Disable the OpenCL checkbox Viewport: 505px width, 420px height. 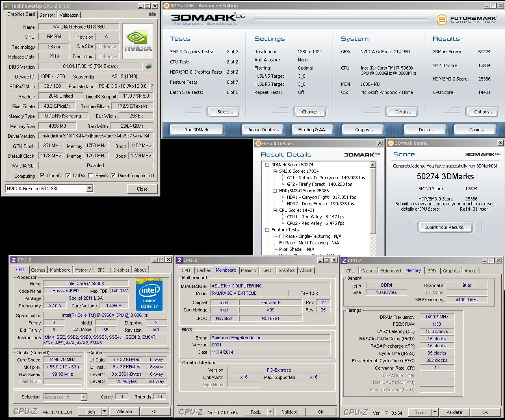(42, 176)
